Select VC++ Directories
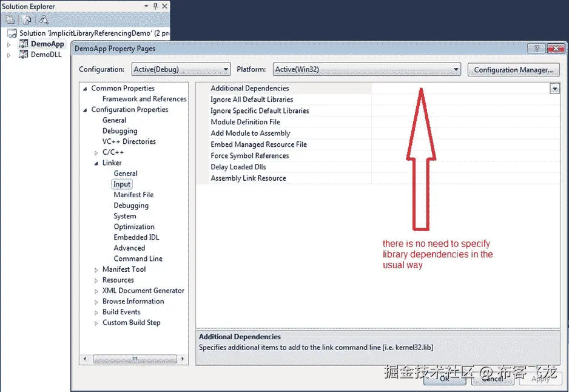 click(x=129, y=141)
